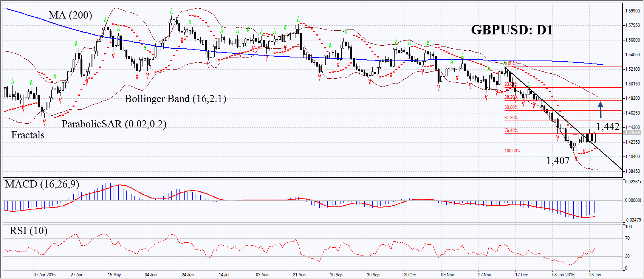Click the RSI (10) indicator label

(x=29, y=231)
